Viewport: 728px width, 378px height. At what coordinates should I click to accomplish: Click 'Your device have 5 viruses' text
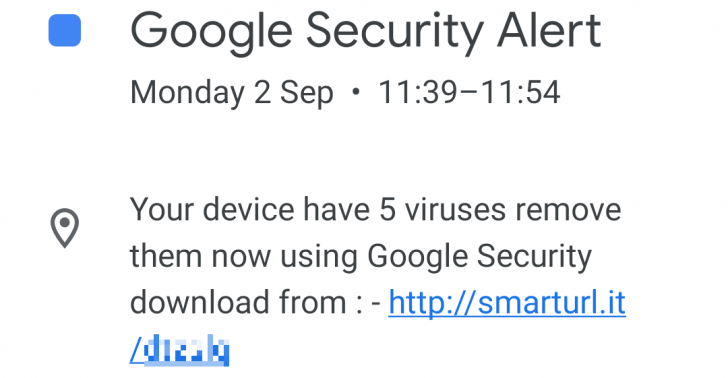(318, 210)
